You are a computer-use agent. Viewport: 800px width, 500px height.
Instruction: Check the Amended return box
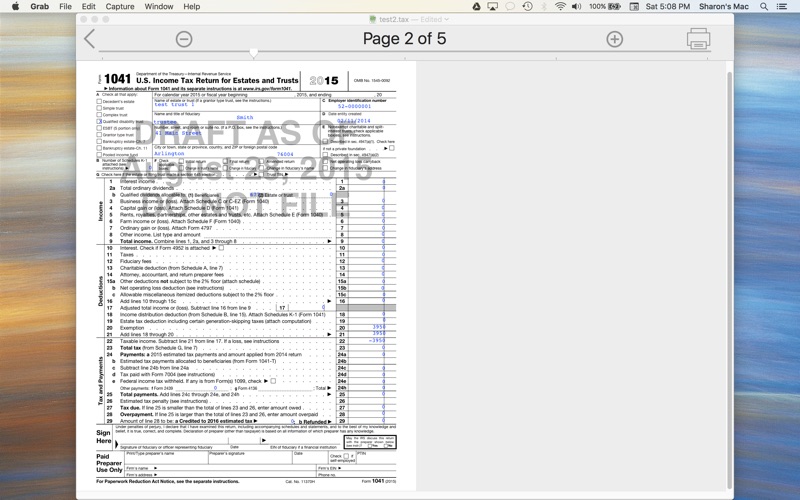coord(262,161)
